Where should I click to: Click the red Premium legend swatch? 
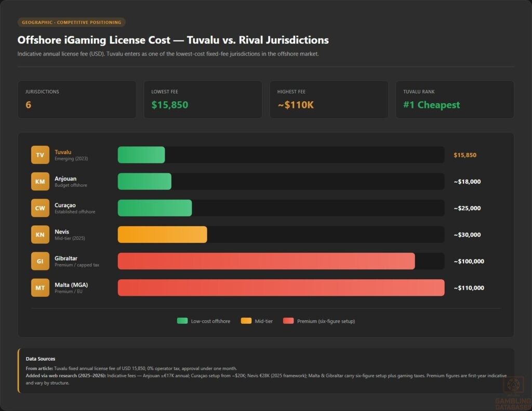(x=288, y=321)
